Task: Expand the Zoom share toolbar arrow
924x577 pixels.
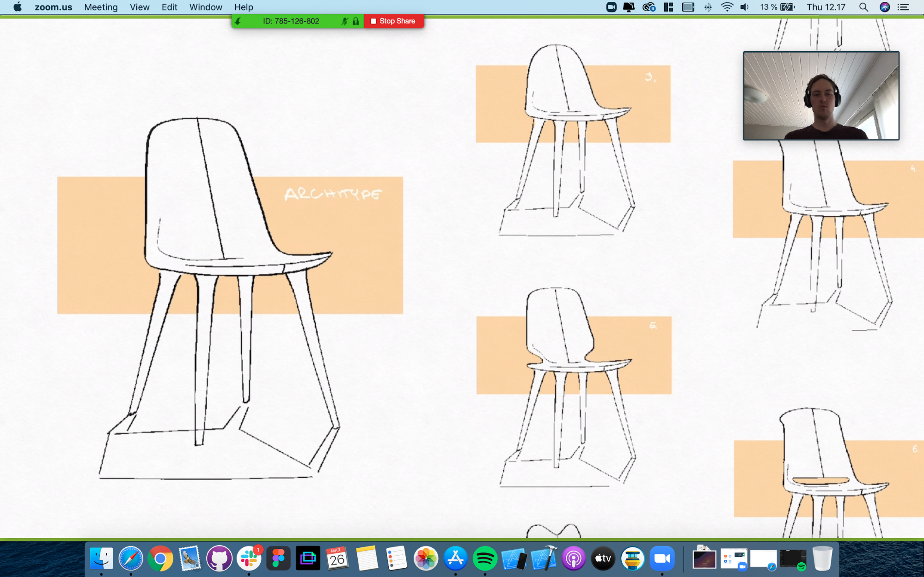Action: [238, 21]
